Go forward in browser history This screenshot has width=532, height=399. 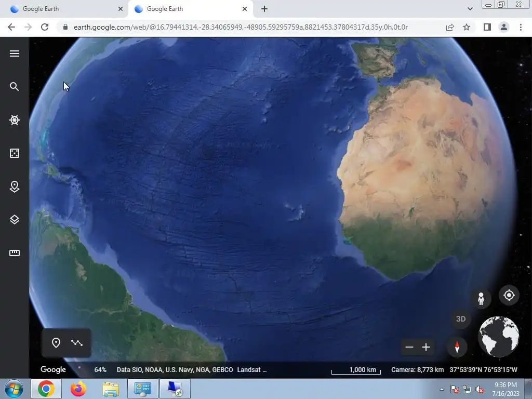coord(28,27)
